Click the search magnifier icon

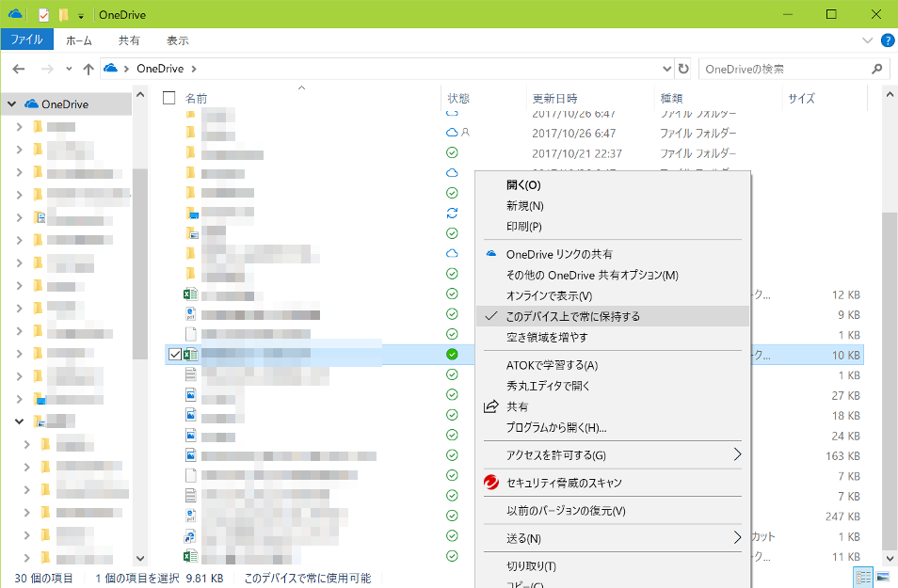[x=876, y=69]
